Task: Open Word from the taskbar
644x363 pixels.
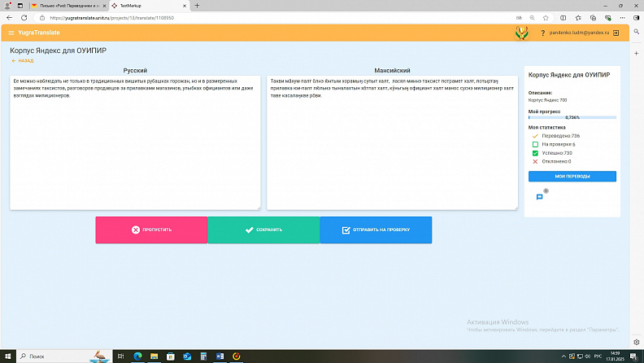Action: pos(220,356)
